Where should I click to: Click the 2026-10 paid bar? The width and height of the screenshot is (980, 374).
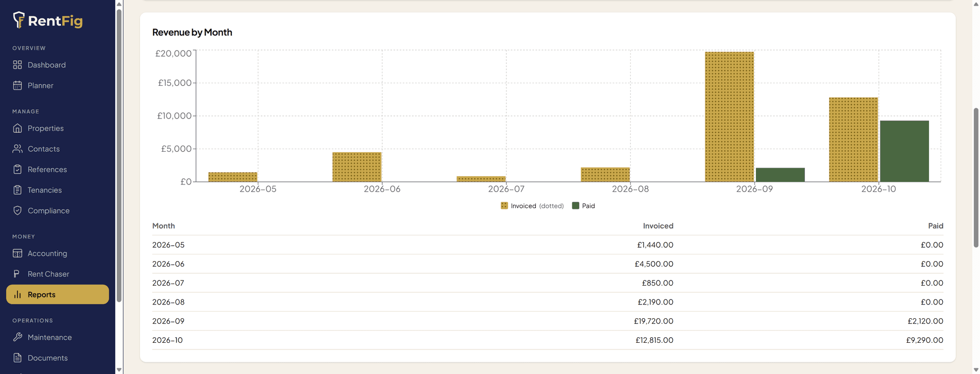click(904, 151)
